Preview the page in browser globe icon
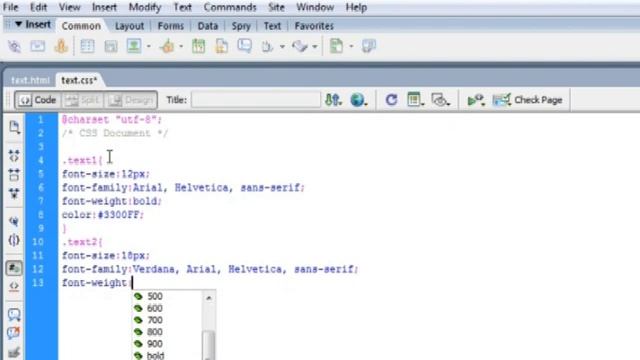640x360 pixels. (358, 100)
